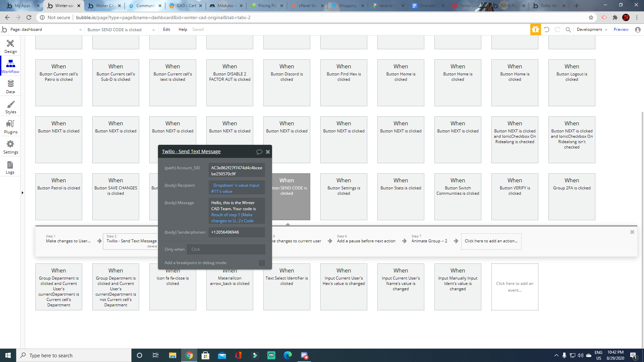Click the Windows taskbar search box

click(74, 355)
